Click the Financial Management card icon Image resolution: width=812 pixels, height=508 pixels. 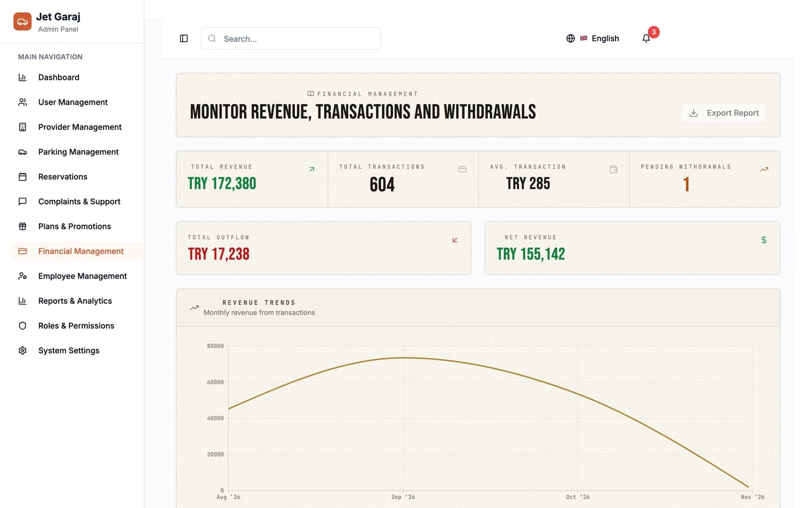tap(22, 251)
